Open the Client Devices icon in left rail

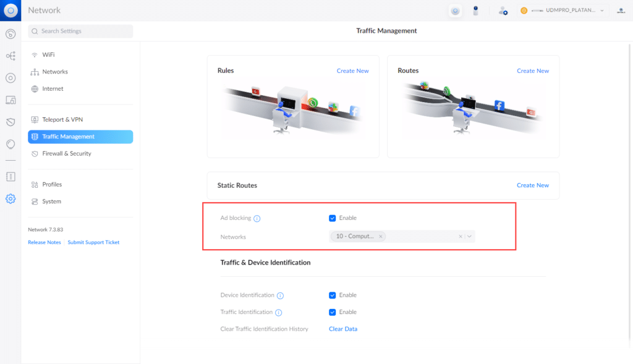pyautogui.click(x=11, y=99)
